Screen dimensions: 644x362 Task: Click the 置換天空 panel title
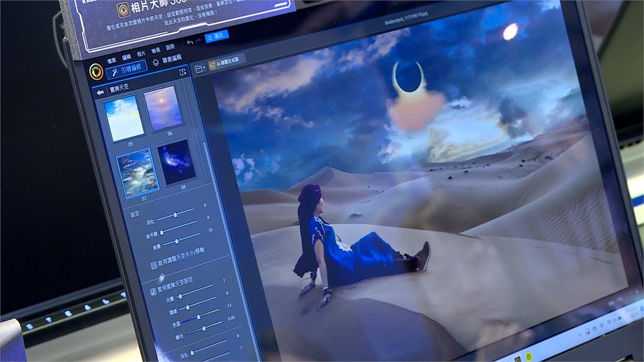pos(119,88)
